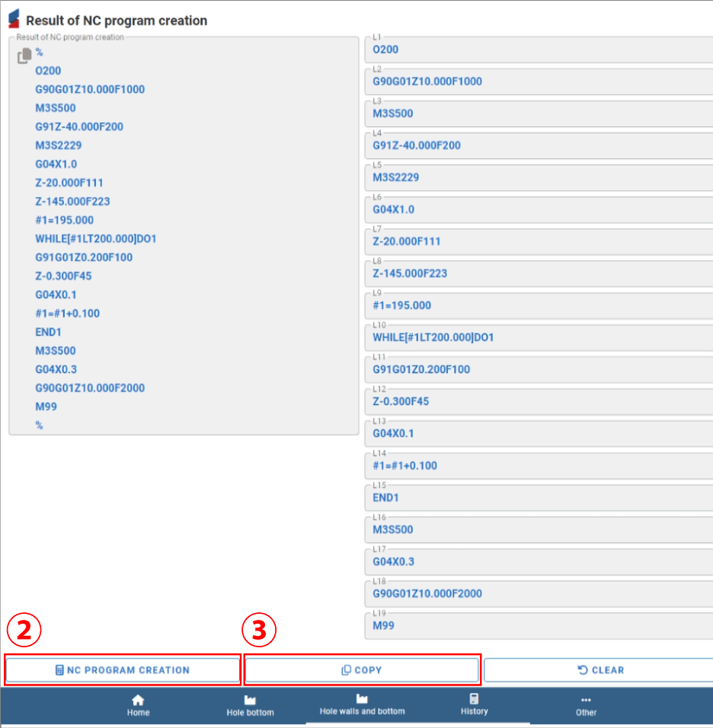The image size is (713, 728).
Task: Select the L4 field G91Z-40.000F200
Action: 539,146
